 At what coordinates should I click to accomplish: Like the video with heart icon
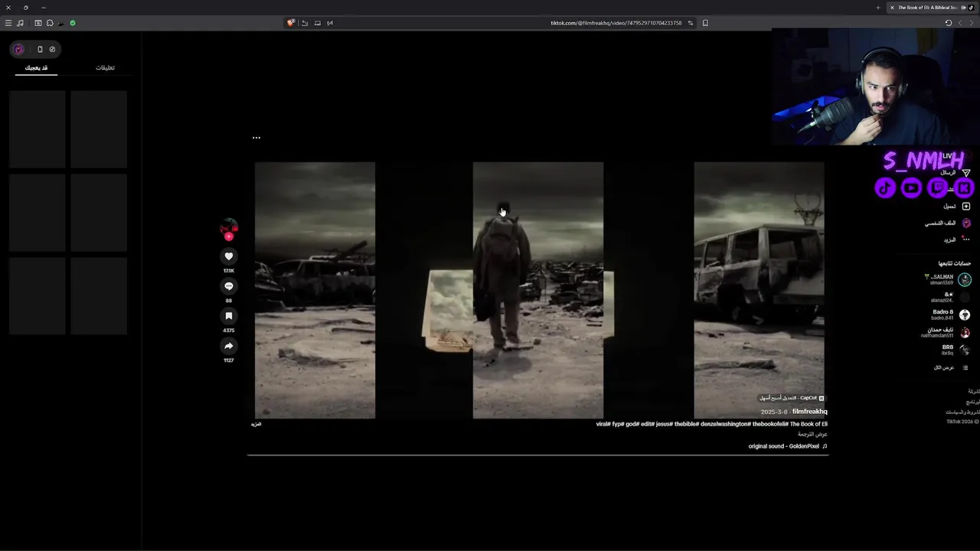228,256
